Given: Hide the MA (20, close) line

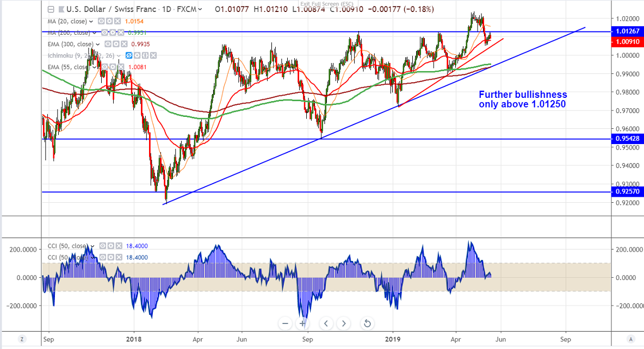Looking at the screenshot, I should 101,21.
